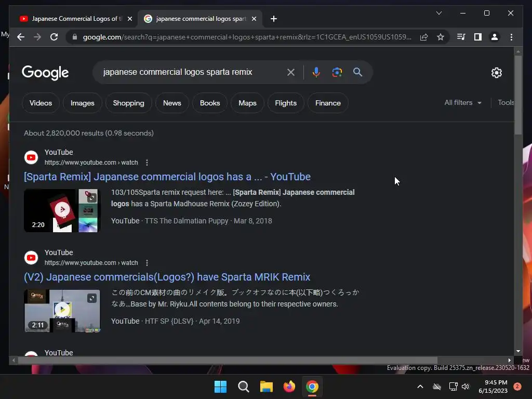Click the first result youtube.com watch URL
The width and height of the screenshot is (532, 399).
pos(91,163)
